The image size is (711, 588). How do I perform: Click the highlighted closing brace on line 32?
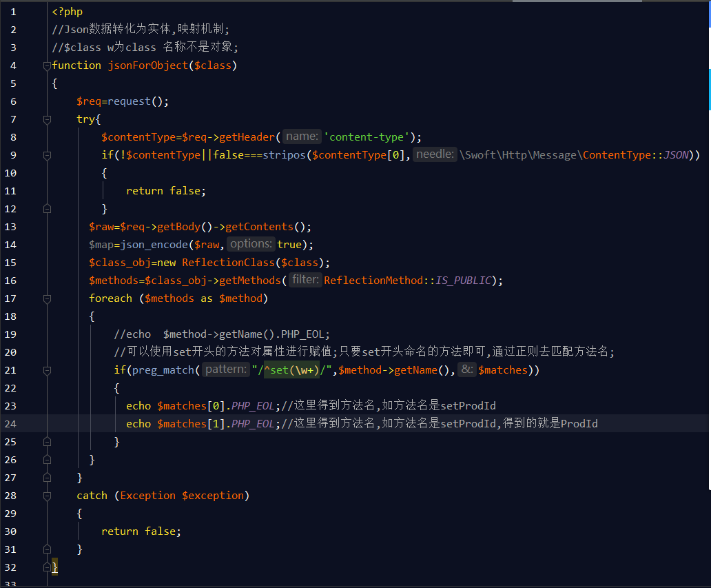(55, 567)
